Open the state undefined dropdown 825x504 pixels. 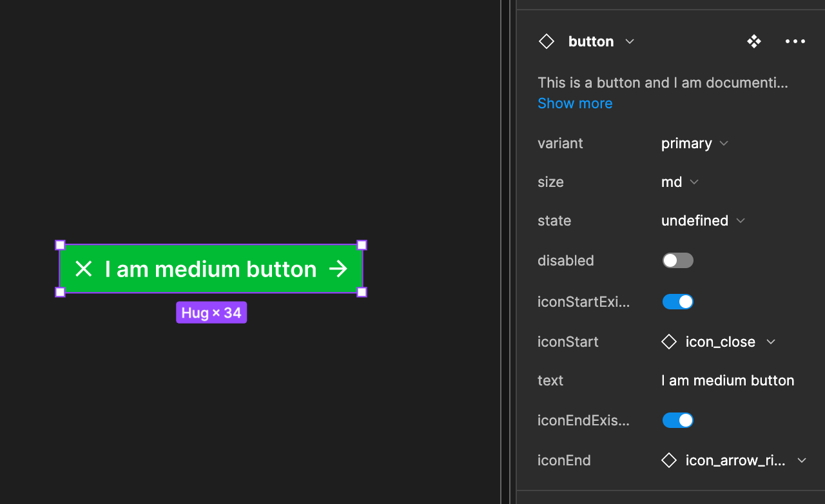click(703, 220)
